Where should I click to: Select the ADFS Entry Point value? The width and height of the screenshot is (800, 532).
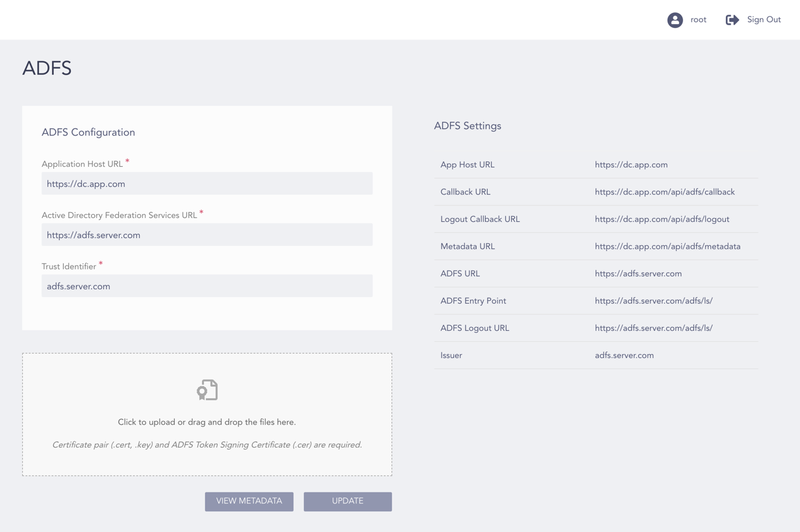(x=653, y=301)
